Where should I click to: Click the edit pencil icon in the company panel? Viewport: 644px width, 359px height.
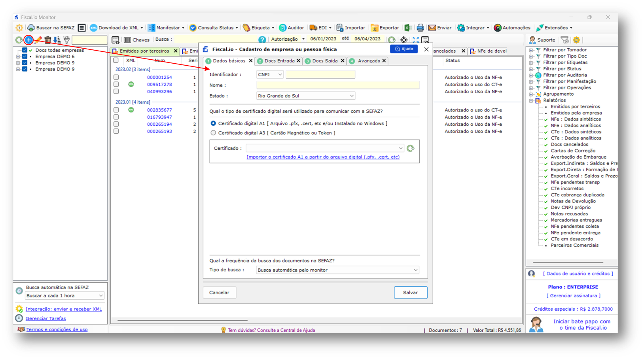click(38, 40)
